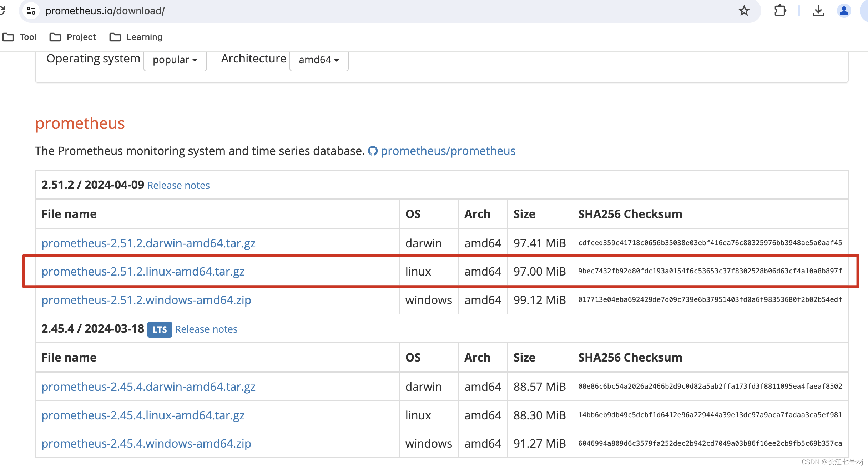The height and width of the screenshot is (469, 868).
Task: Download prometheus-2.51.2.linux-amd64.tar.gz
Action: click(143, 272)
